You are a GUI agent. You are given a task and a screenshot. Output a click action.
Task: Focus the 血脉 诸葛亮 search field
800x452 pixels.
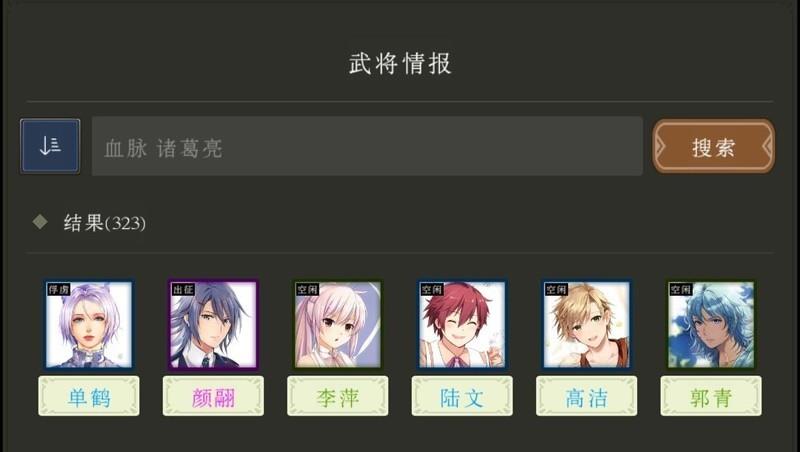(x=367, y=146)
